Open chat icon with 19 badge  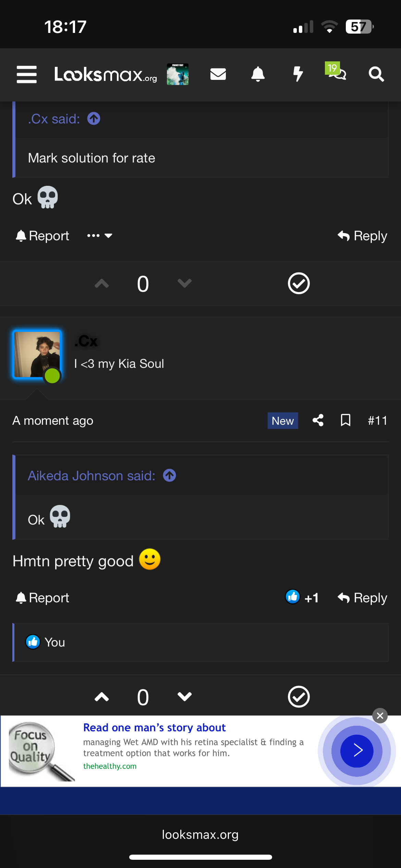coord(337,72)
